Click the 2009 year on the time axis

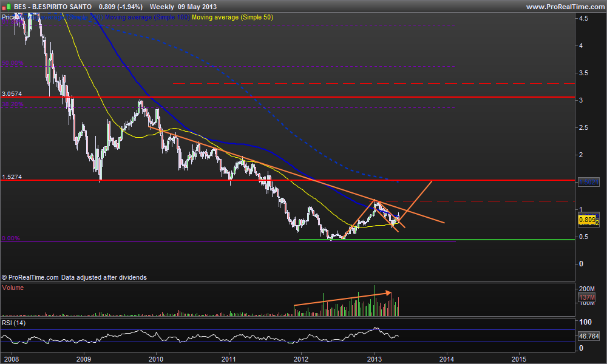(84, 359)
